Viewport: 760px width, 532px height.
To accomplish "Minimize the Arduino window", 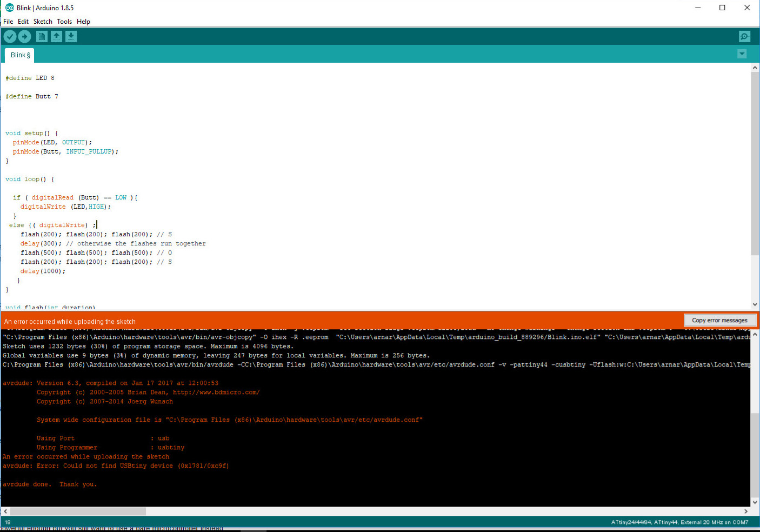I will (x=697, y=8).
